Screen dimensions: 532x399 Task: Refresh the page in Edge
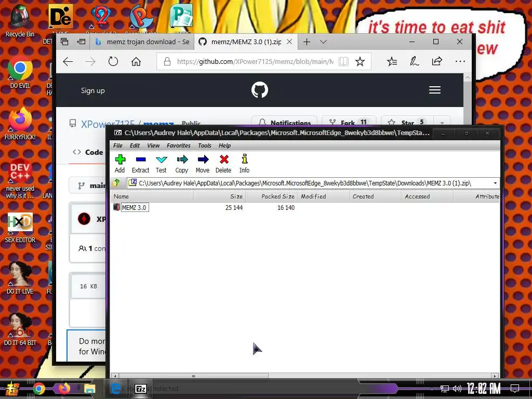coord(113,61)
